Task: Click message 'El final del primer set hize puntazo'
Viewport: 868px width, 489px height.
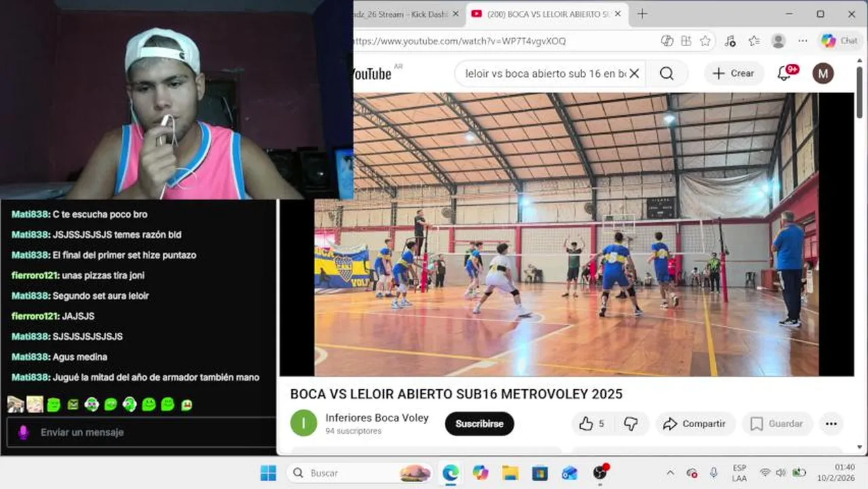Action: pyautogui.click(x=124, y=255)
